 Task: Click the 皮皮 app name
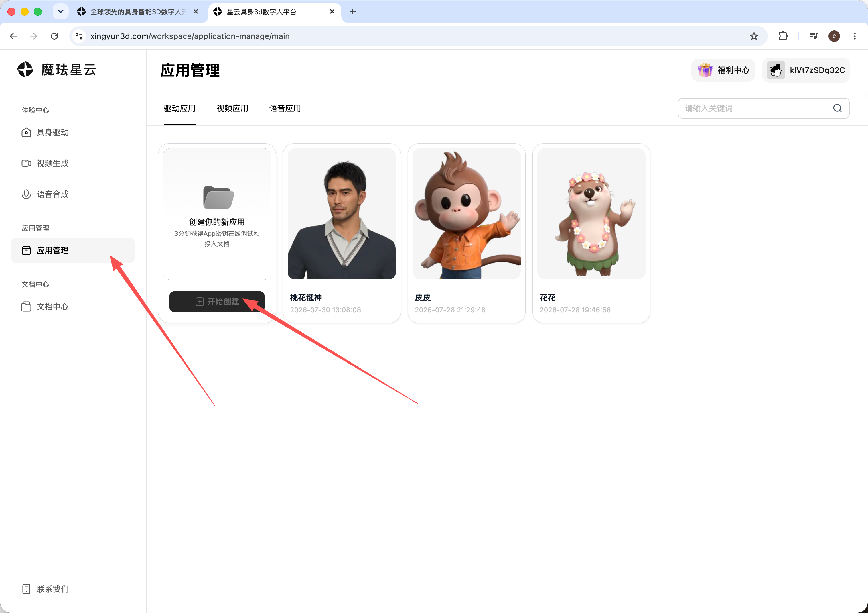click(423, 298)
